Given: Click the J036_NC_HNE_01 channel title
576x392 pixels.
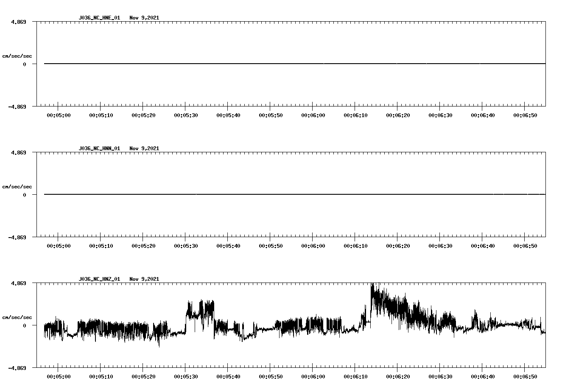Looking at the screenshot, I should 99,18.
